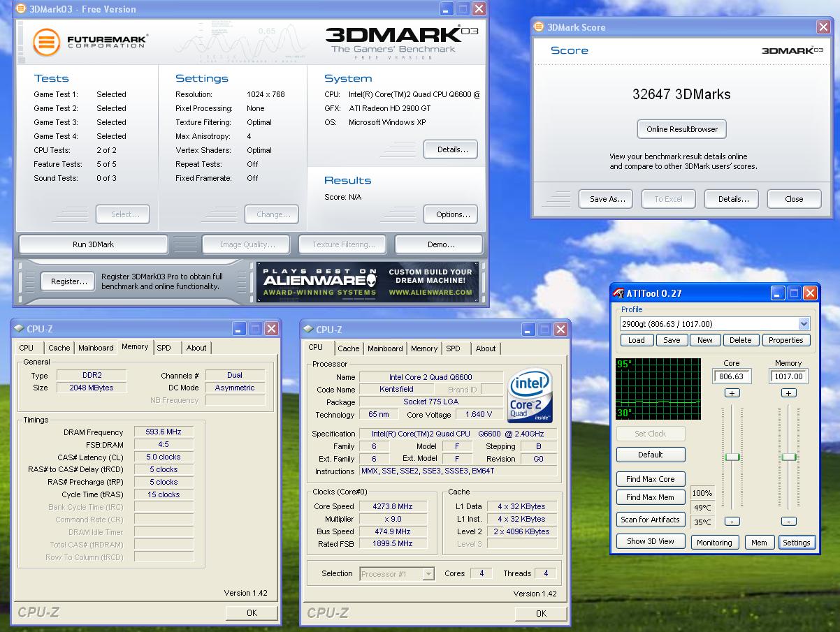This screenshot has width=840, height=632.
Task: Click the Intel Core 2 Quad logo
Action: point(530,395)
